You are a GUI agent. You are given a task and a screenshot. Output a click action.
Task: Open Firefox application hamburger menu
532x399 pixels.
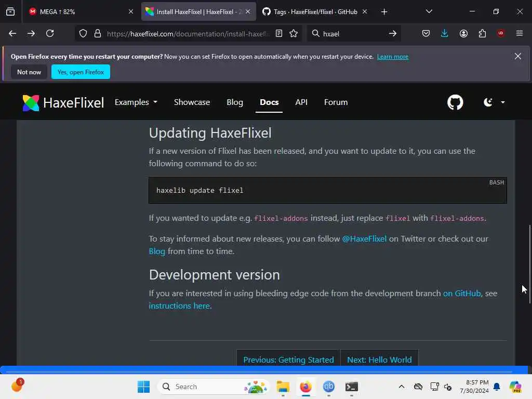tap(520, 33)
